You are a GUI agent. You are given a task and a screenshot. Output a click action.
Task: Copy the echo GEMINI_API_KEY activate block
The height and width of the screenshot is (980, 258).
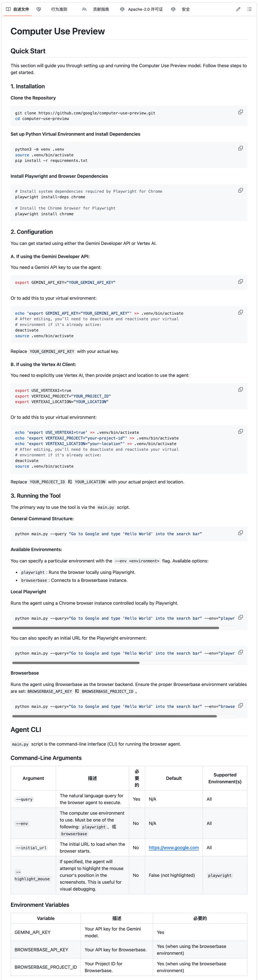tap(241, 312)
